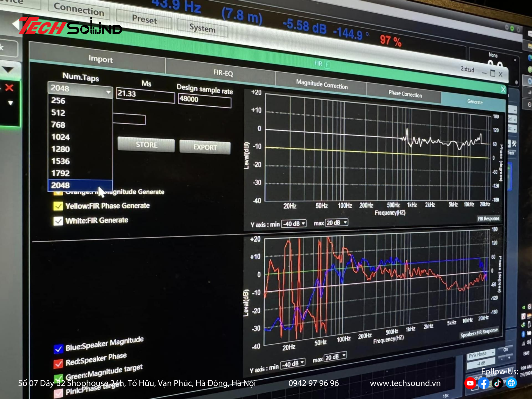Toggle Yellow:FIR Phase Generate checkbox
Image resolution: width=532 pixels, height=399 pixels.
(58, 206)
